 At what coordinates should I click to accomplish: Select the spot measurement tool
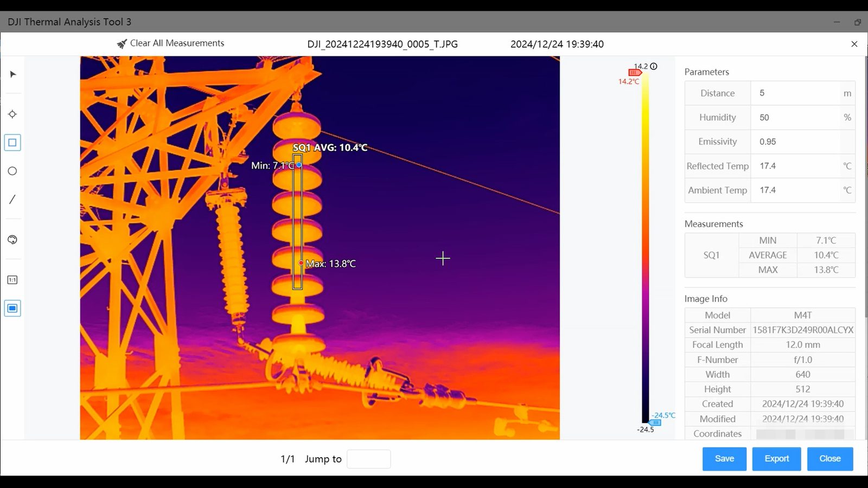12,114
